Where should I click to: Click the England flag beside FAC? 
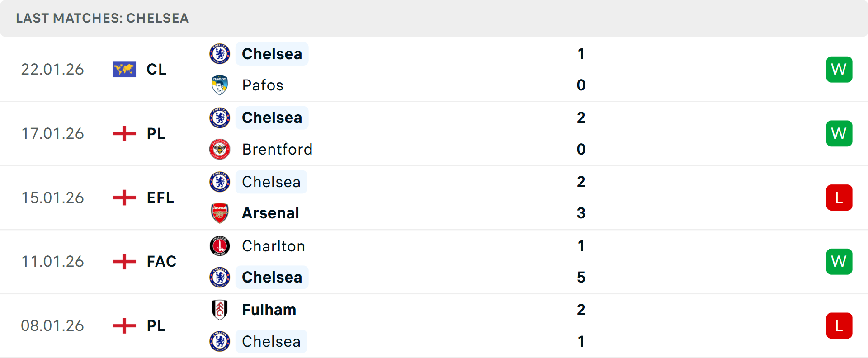[124, 261]
